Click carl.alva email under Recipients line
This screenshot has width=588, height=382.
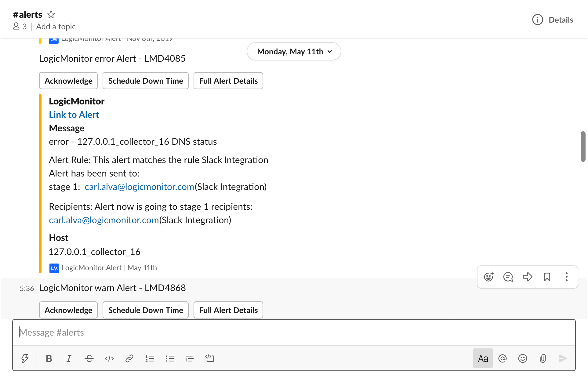[x=104, y=220]
